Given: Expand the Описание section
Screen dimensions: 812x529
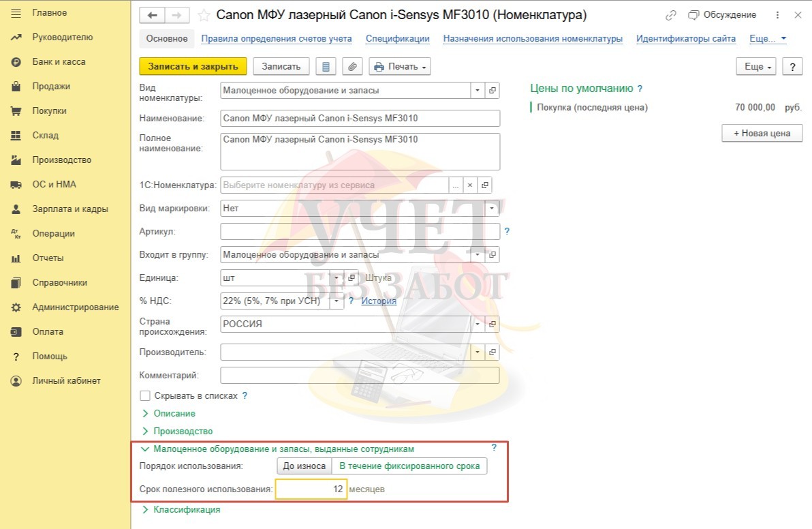Looking at the screenshot, I should (x=174, y=413).
